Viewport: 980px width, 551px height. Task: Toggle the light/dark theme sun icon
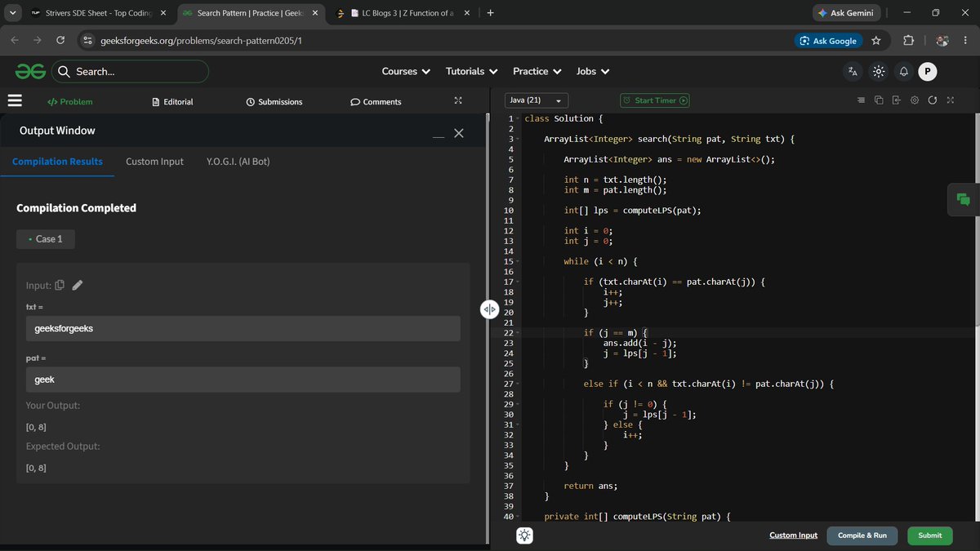878,72
